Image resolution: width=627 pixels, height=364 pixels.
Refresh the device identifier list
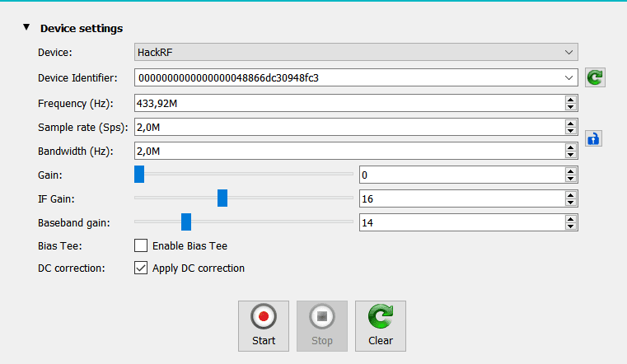pyautogui.click(x=595, y=77)
